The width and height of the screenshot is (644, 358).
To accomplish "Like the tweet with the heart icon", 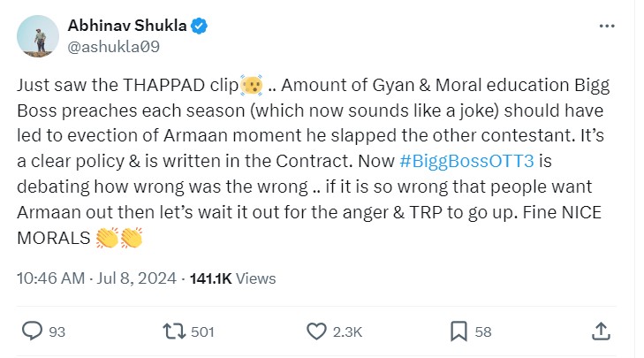I will pos(317,331).
